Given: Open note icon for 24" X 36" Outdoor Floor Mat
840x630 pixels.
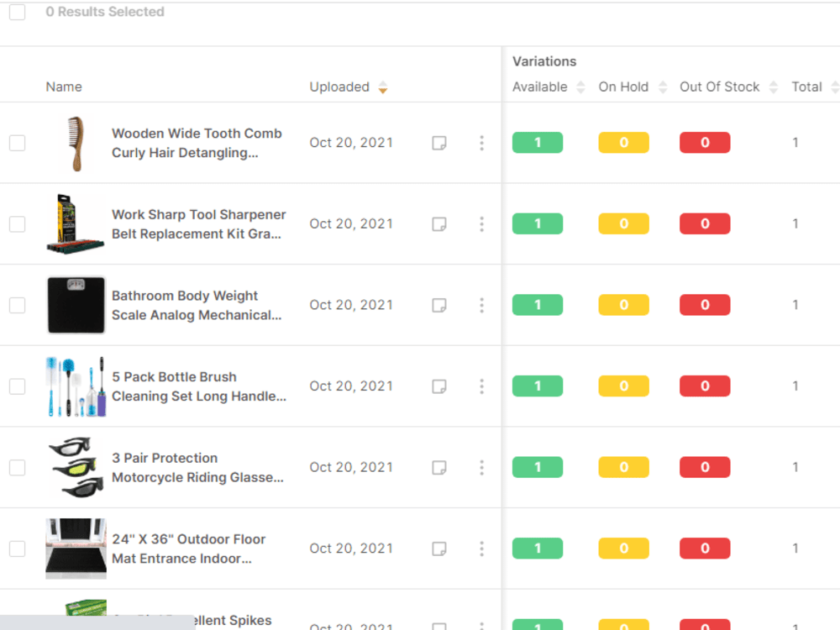Looking at the screenshot, I should (439, 549).
